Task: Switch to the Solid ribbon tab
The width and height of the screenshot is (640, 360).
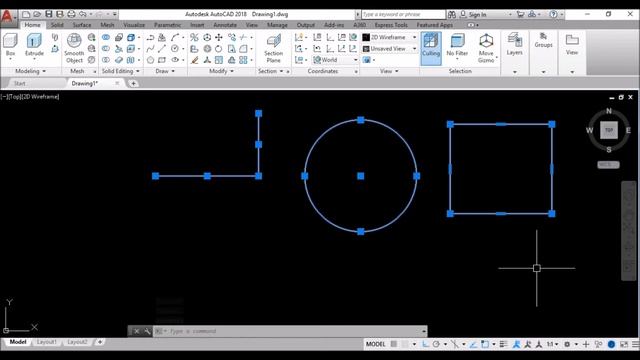Action: (x=57, y=25)
